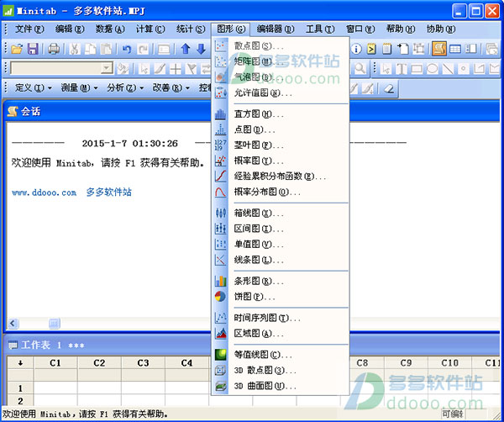Click the 3D surface plot icon
This screenshot has height=422, width=504.
220,386
